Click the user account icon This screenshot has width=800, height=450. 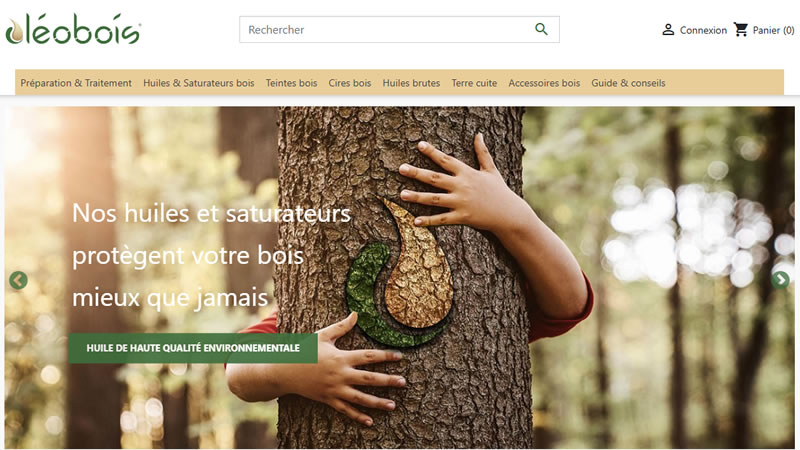pyautogui.click(x=668, y=30)
